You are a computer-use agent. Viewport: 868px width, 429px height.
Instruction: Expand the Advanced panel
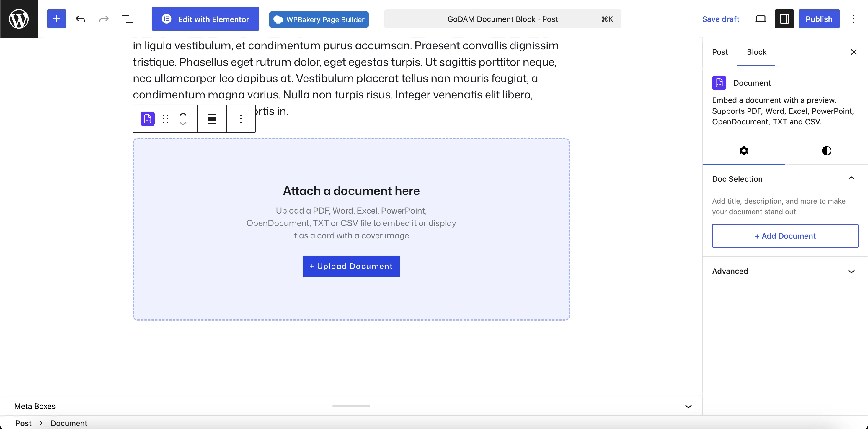(785, 271)
